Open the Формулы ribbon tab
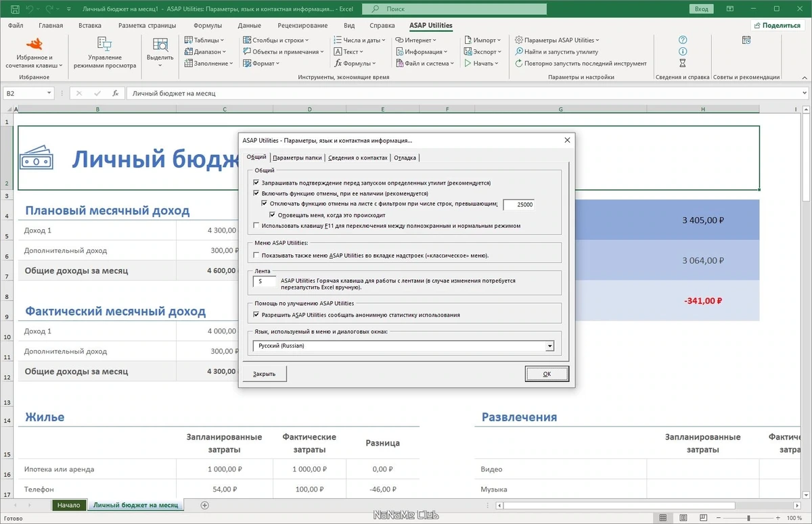Image resolution: width=812 pixels, height=524 pixels. [208, 26]
